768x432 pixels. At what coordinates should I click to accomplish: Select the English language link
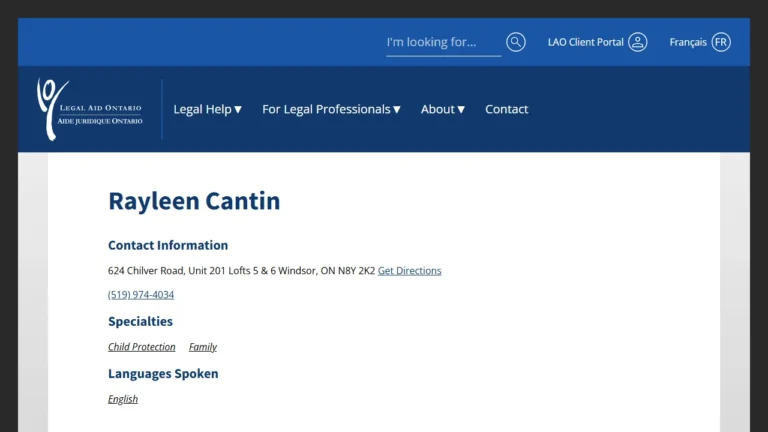pyautogui.click(x=123, y=399)
